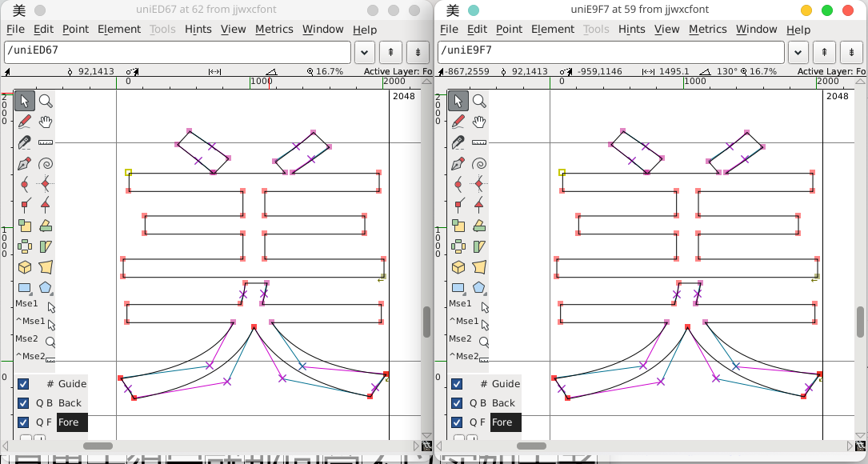Click the previous-glyph up arrow button in the uniED67 window
This screenshot has width=868, height=464.
pos(390,52)
